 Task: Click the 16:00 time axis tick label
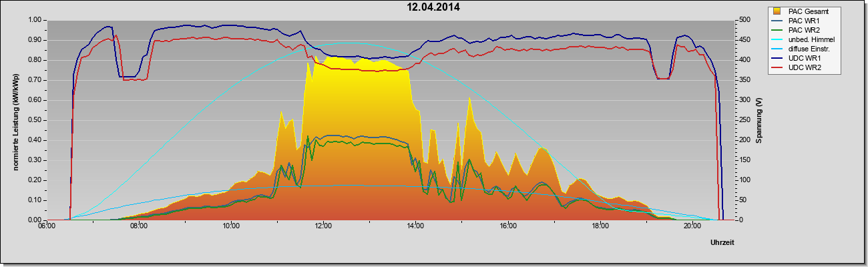coord(508,226)
